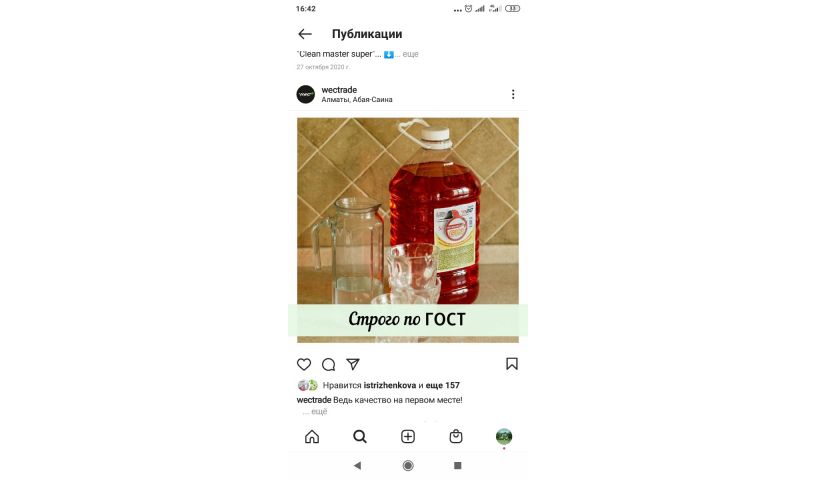Viewport: 816px width, 480px height.
Task: Open the Shop bag icon
Action: (x=456, y=436)
